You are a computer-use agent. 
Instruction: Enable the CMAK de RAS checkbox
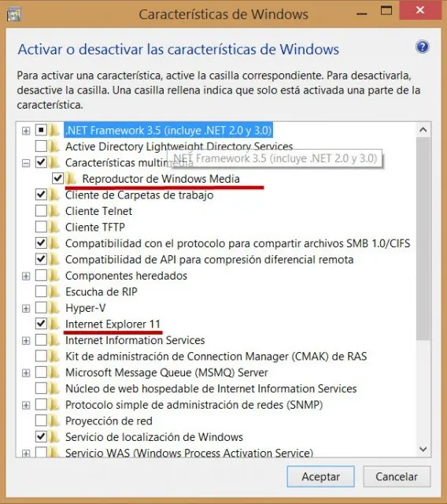pos(41,356)
